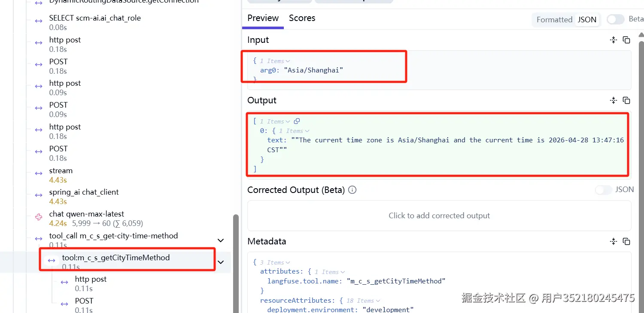Copy the Metadata using its copy icon
This screenshot has width=644, height=313.
coord(626,241)
